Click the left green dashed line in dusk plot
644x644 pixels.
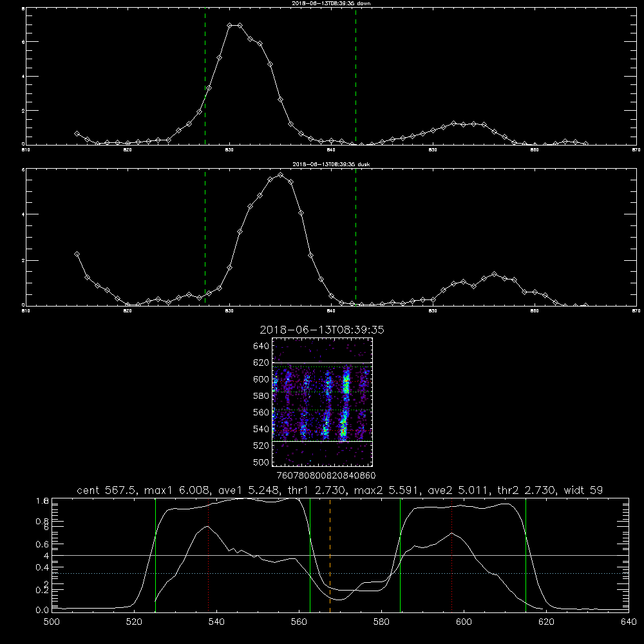205,238
